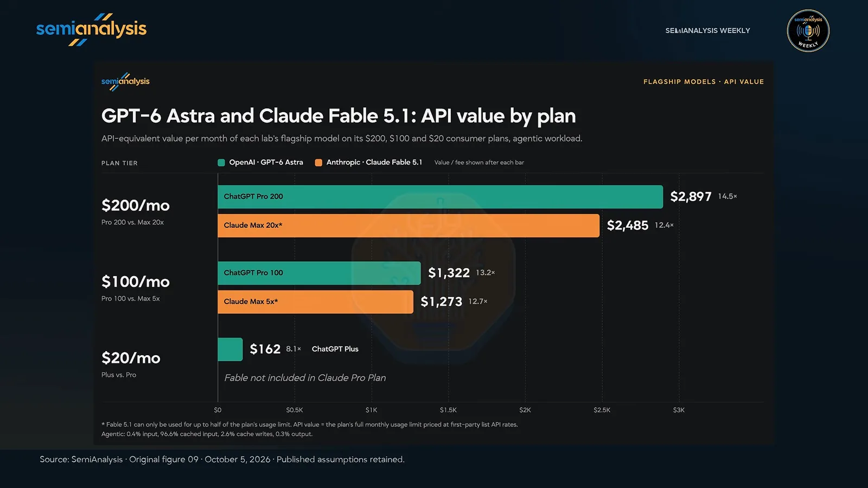
Task: Click the "SEMIANALYSIS WEEKLY" header text
Action: pyautogui.click(x=707, y=31)
